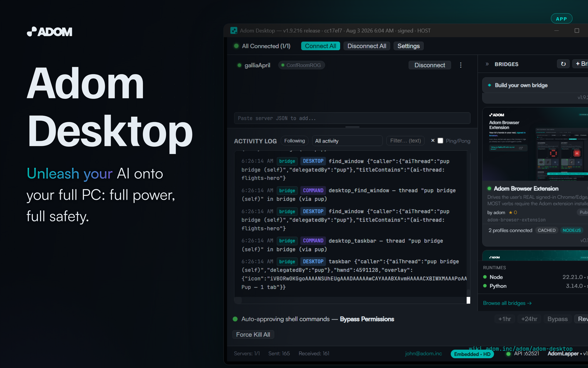Click Disconnect All
The height and width of the screenshot is (368, 588).
pyautogui.click(x=367, y=46)
